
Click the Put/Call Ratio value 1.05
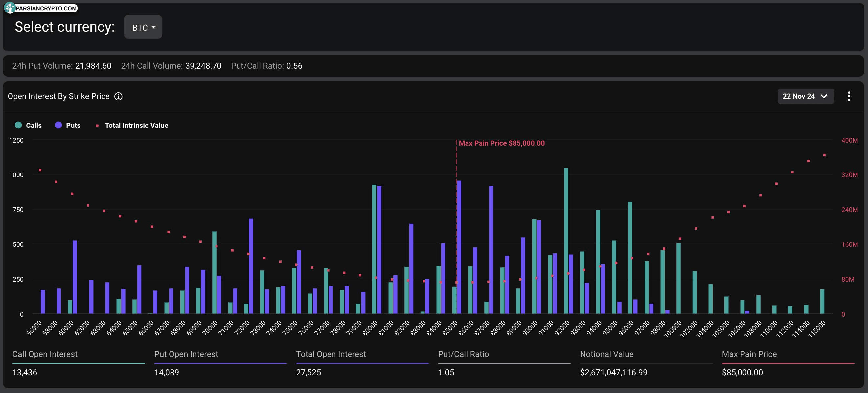[446, 372]
